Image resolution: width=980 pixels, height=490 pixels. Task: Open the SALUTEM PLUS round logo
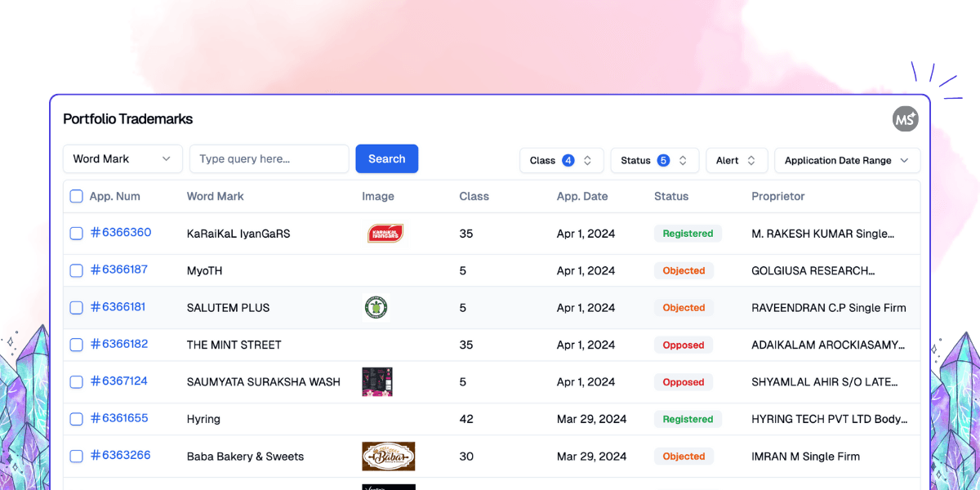[x=376, y=308]
